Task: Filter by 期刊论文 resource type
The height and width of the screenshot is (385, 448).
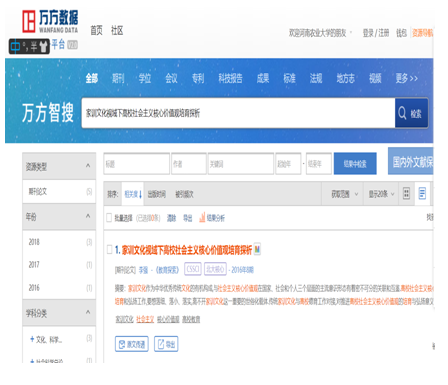Action: (59, 191)
